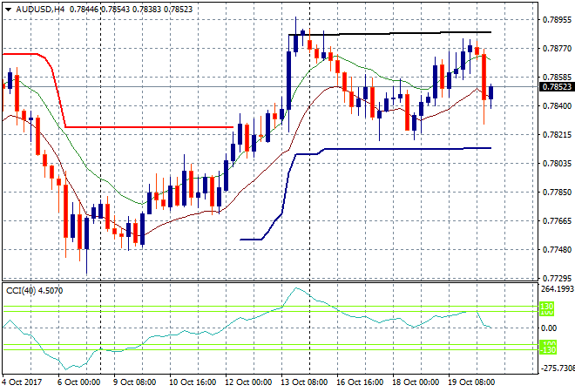Select the black horizontal line at the top
The height and width of the screenshot is (392, 575).
click(x=389, y=33)
